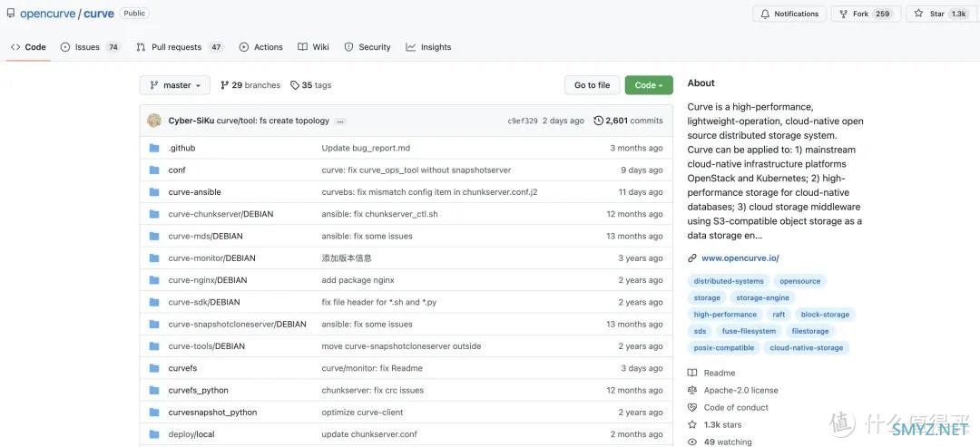
Task: Open commit message 'add package nginx'
Action: click(x=358, y=280)
